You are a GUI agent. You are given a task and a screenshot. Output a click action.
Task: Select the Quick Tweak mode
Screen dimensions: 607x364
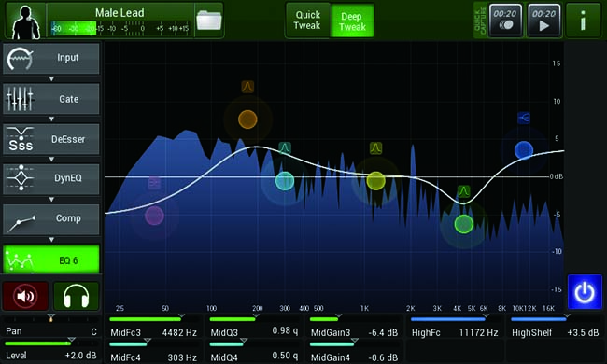point(307,21)
